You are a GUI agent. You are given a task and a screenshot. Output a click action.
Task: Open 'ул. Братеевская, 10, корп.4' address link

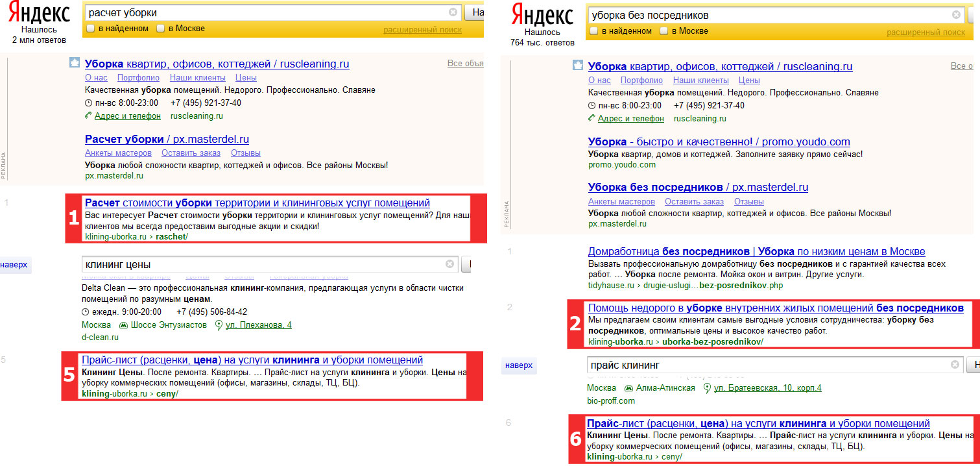[x=767, y=388]
